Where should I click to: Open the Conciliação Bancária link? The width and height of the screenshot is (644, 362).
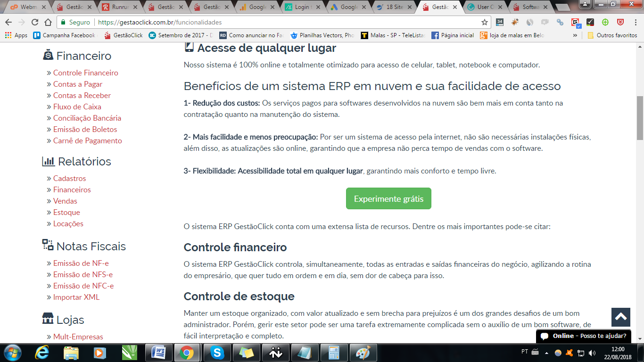point(87,118)
